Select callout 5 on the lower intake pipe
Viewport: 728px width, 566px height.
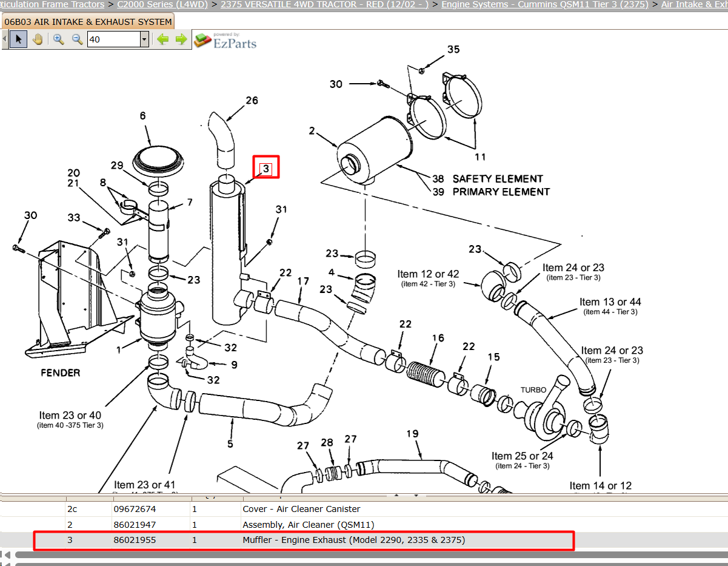point(230,444)
